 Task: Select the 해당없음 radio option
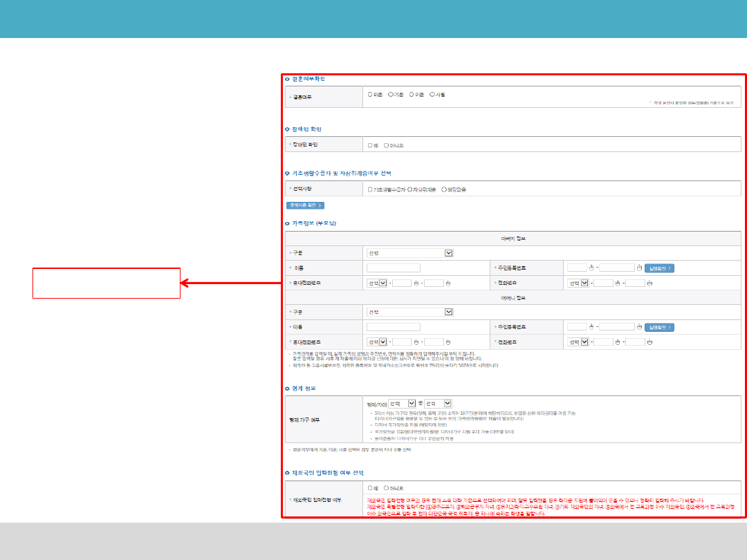tap(444, 189)
